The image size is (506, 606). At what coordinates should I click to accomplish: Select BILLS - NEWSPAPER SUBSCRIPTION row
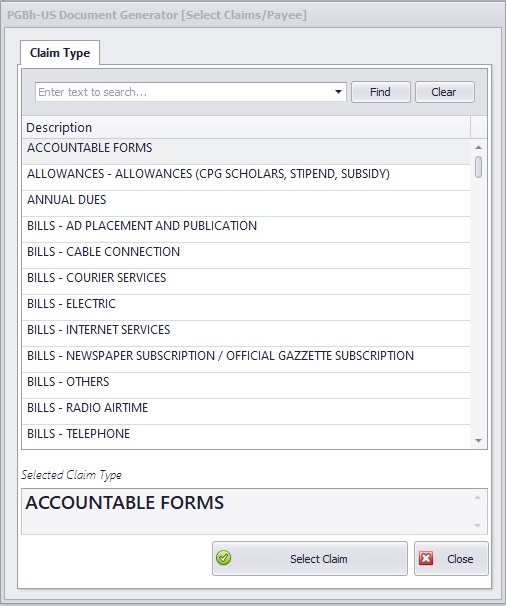click(246, 359)
